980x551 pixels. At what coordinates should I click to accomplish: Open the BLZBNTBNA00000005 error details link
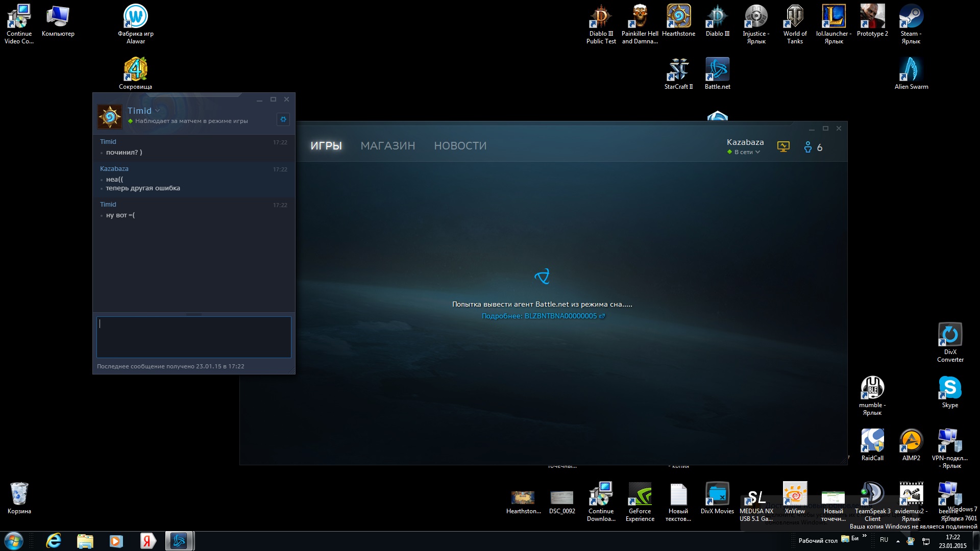[543, 316]
